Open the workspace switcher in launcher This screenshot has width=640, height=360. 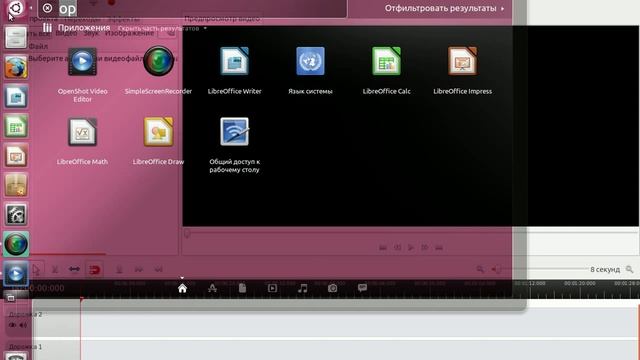[16, 298]
